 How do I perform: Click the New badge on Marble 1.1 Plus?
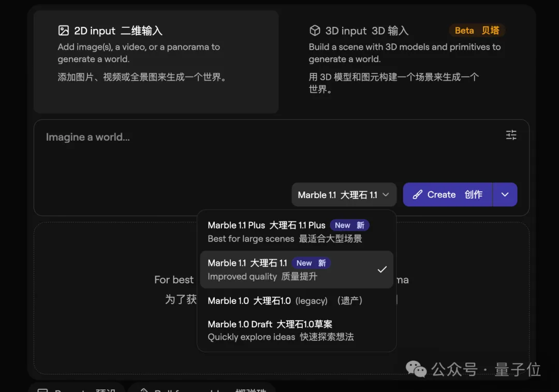coord(349,225)
